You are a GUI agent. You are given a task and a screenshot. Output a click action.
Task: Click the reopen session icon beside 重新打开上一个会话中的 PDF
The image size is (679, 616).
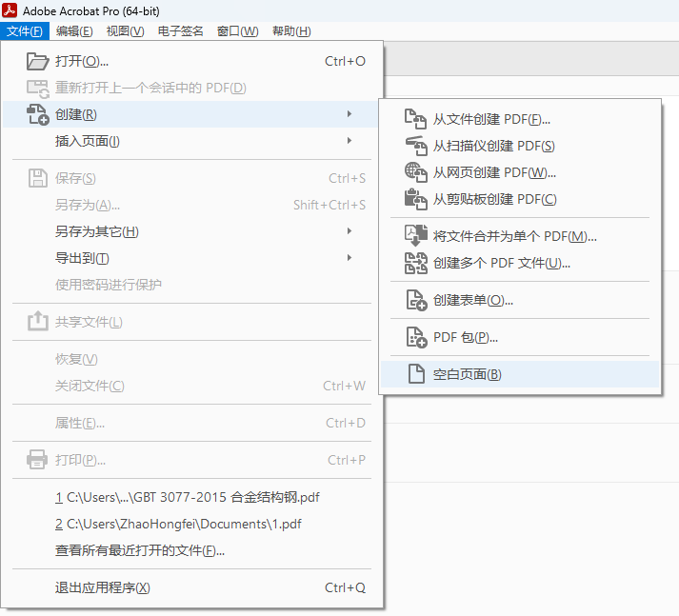pyautogui.click(x=38, y=89)
